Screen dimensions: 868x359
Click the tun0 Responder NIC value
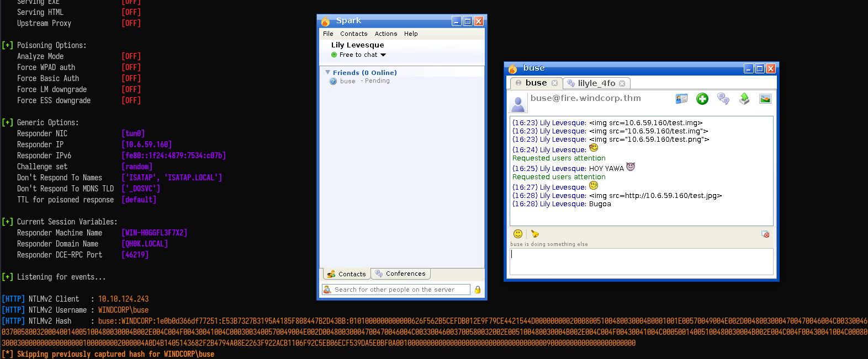tap(133, 133)
